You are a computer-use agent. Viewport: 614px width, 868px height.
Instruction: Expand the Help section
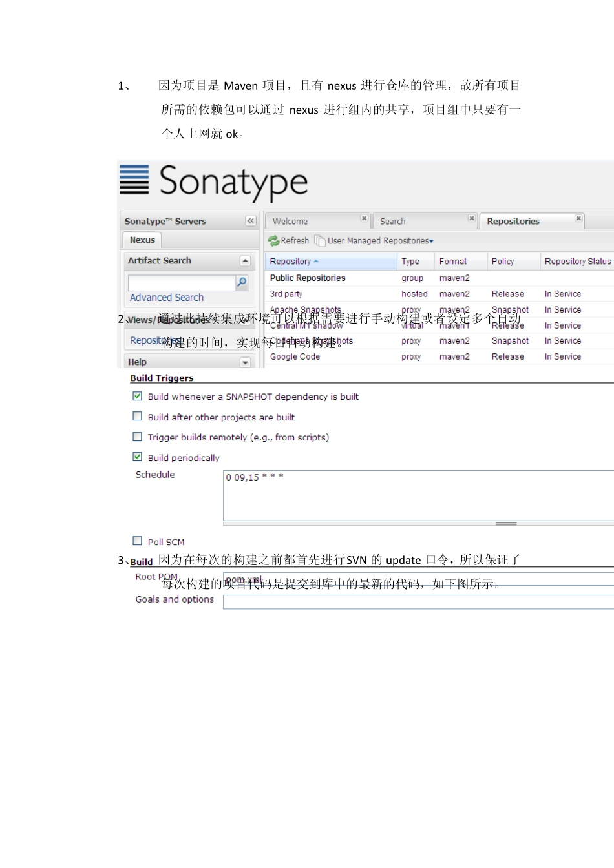tap(245, 362)
